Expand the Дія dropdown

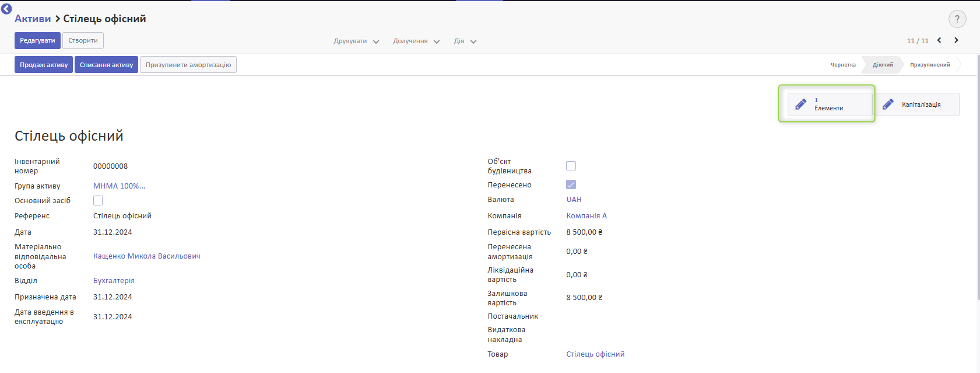[465, 41]
